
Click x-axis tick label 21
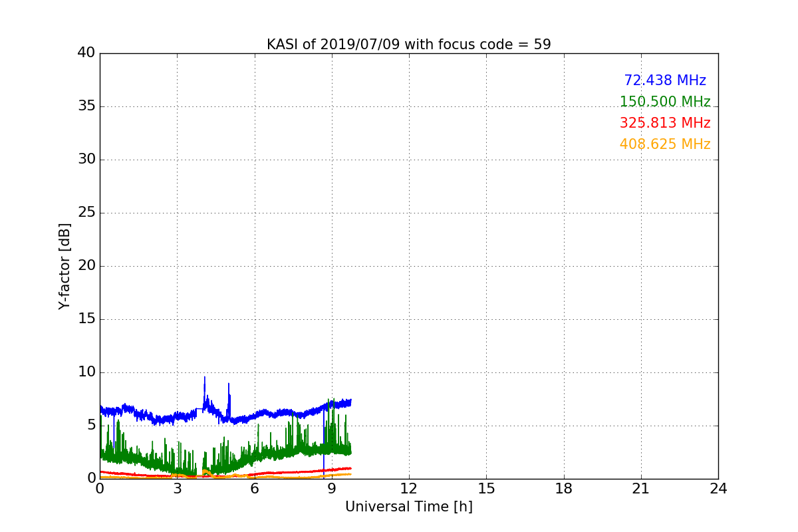click(641, 489)
